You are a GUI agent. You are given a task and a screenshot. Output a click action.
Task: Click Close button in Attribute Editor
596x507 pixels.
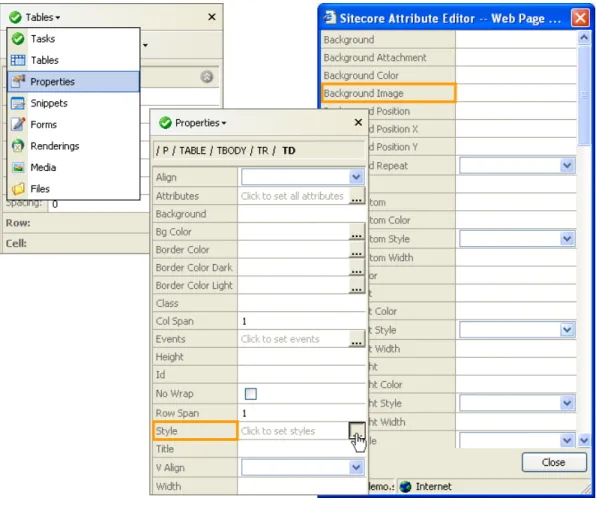pyautogui.click(x=553, y=462)
